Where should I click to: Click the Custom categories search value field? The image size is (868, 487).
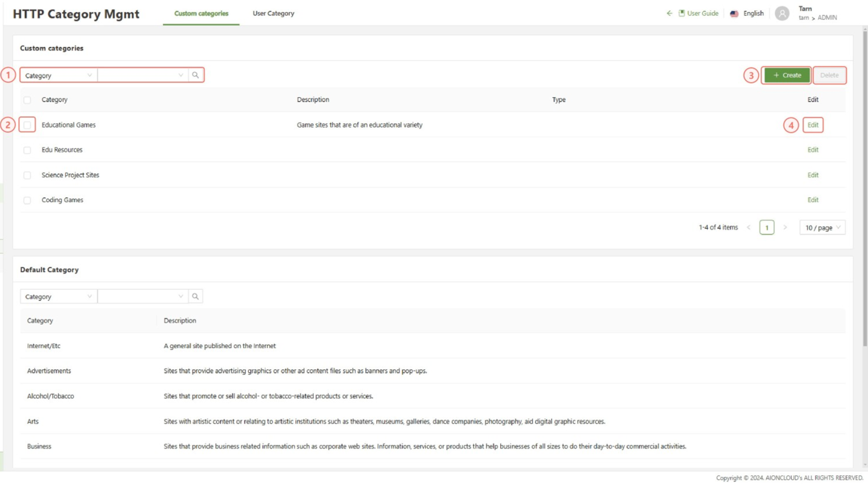[x=138, y=75]
